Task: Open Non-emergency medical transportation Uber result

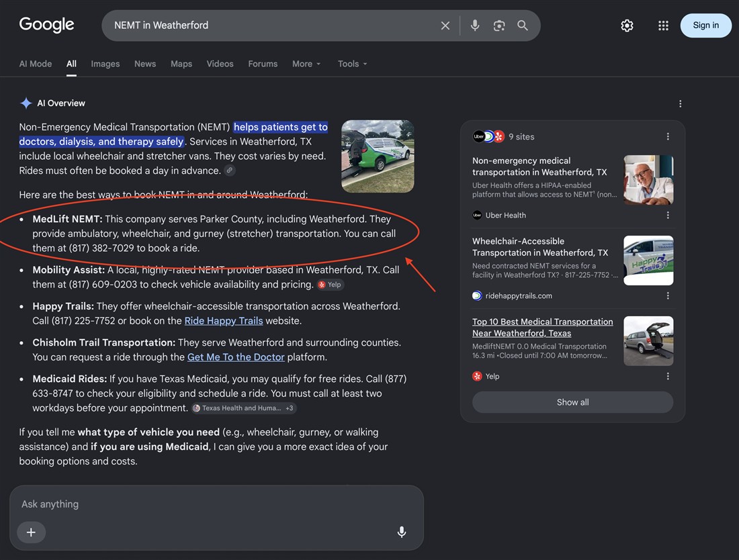Action: [x=539, y=167]
